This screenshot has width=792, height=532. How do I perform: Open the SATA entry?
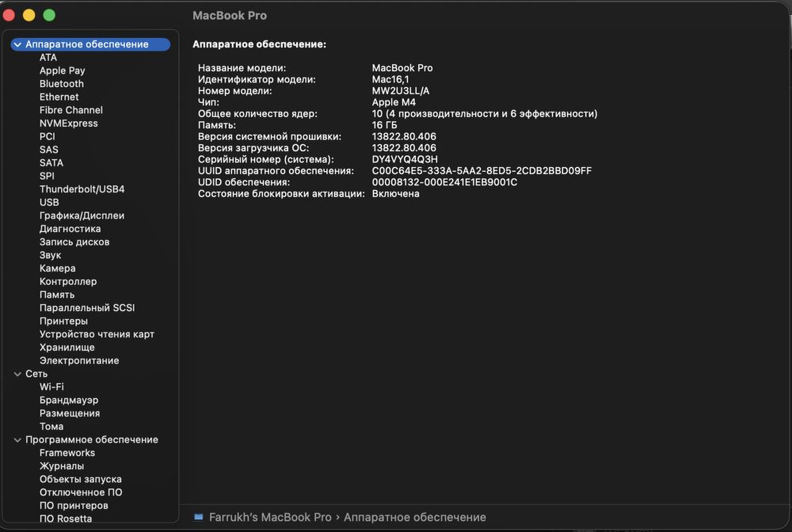pos(51,162)
